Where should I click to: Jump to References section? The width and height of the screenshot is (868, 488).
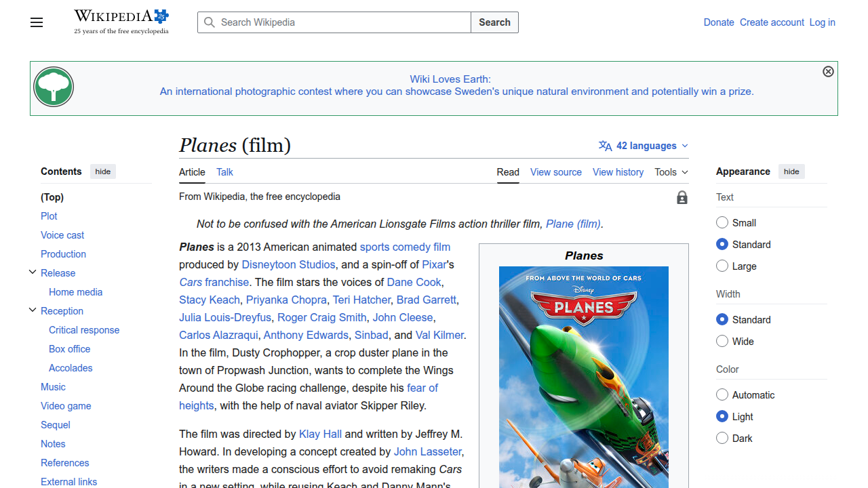coord(64,463)
